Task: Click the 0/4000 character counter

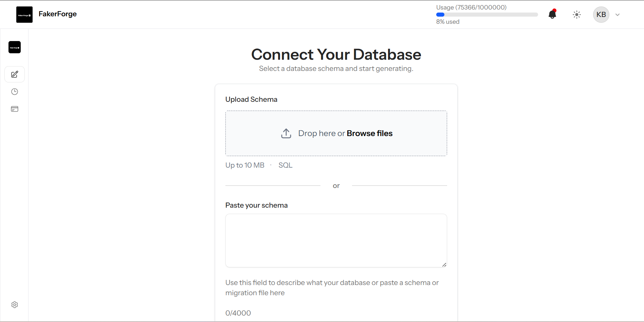Action: coord(238,313)
